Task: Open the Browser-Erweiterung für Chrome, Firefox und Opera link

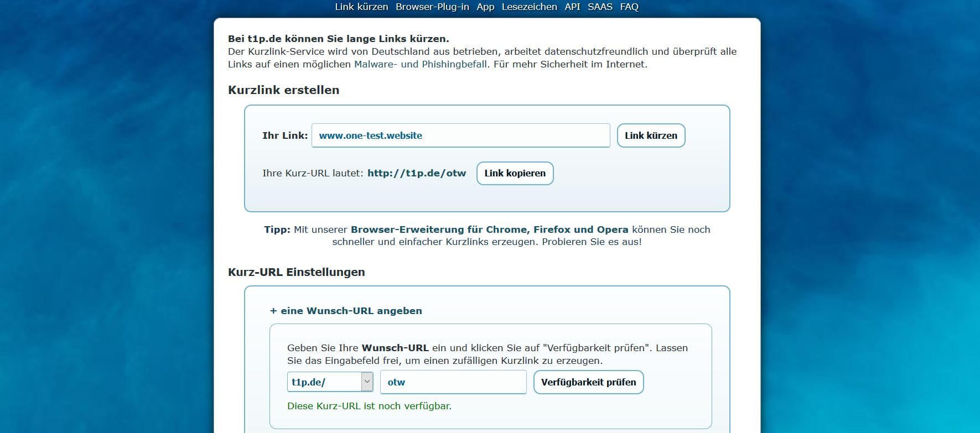Action: [x=489, y=229]
